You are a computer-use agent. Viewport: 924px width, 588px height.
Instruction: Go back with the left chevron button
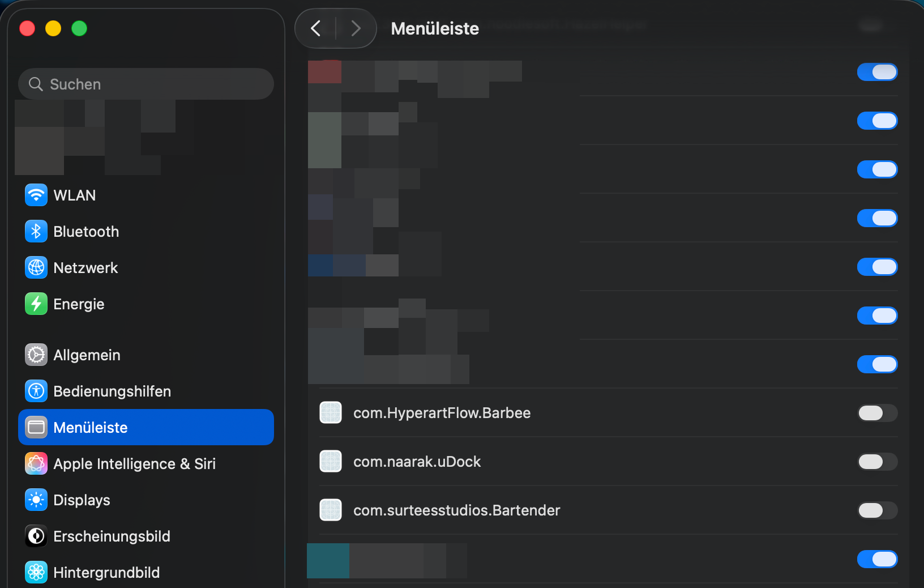[316, 28]
